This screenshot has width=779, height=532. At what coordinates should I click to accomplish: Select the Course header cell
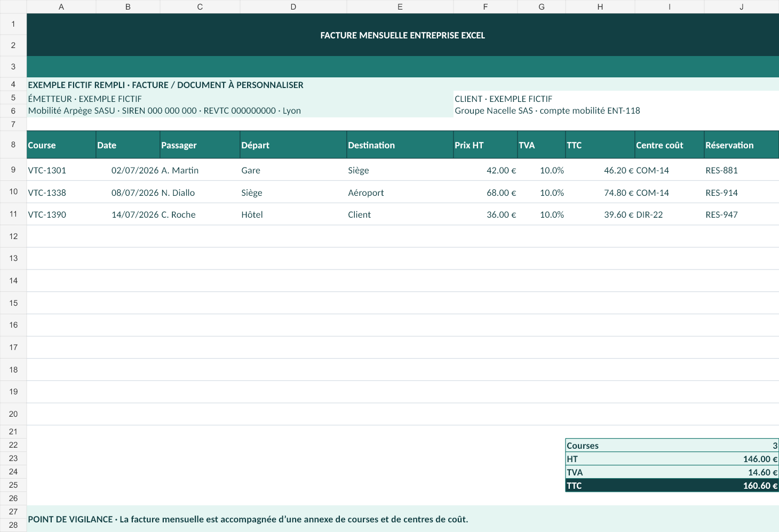coord(61,145)
